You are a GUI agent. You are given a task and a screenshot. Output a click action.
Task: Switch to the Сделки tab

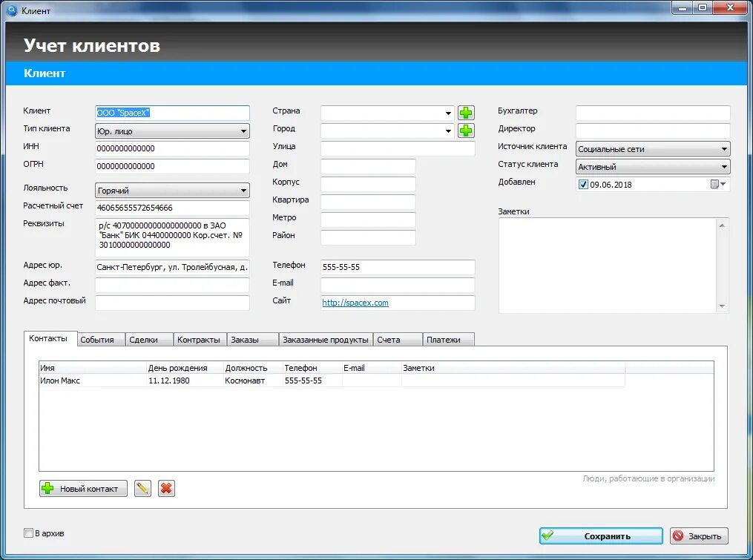(x=149, y=340)
